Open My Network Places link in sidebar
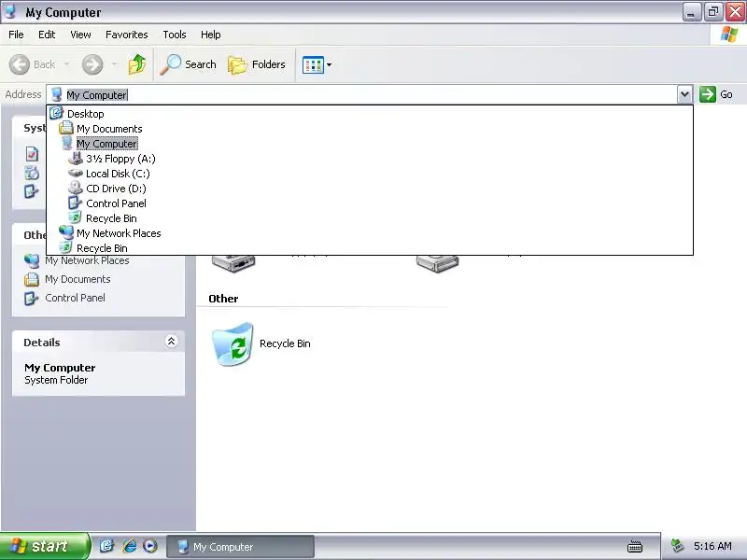The height and width of the screenshot is (560, 747). (x=87, y=260)
